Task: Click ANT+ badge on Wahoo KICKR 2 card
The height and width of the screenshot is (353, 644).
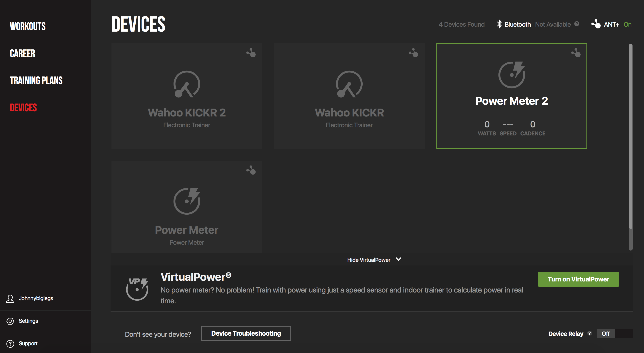Action: [251, 53]
